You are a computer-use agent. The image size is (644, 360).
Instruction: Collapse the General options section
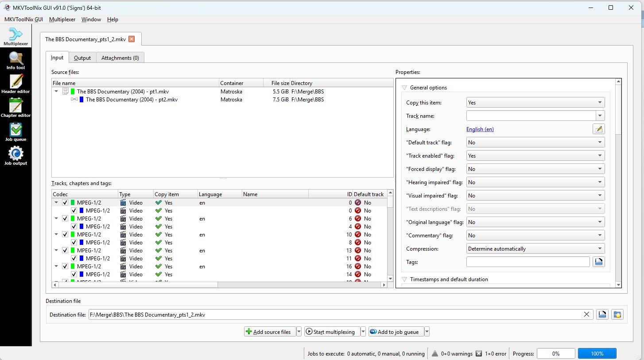[404, 88]
